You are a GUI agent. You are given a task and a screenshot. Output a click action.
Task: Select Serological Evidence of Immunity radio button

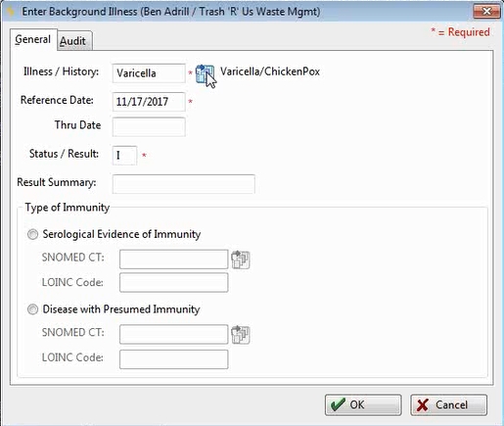(x=32, y=234)
